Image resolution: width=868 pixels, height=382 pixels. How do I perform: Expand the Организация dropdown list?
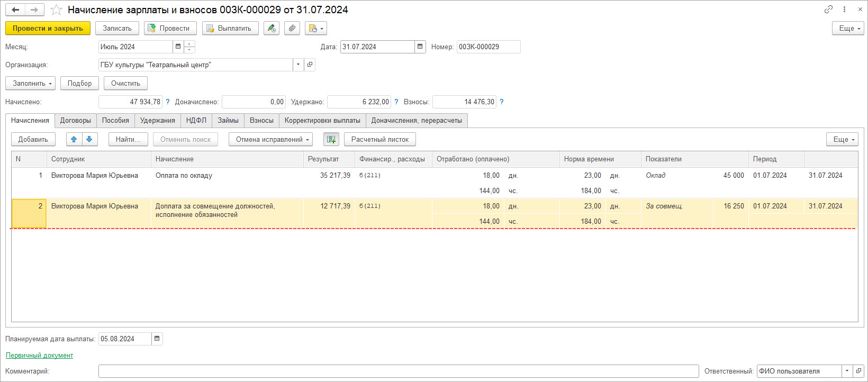(x=299, y=65)
